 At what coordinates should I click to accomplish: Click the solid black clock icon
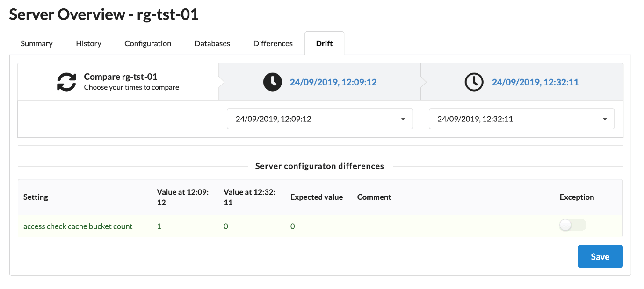click(x=273, y=82)
